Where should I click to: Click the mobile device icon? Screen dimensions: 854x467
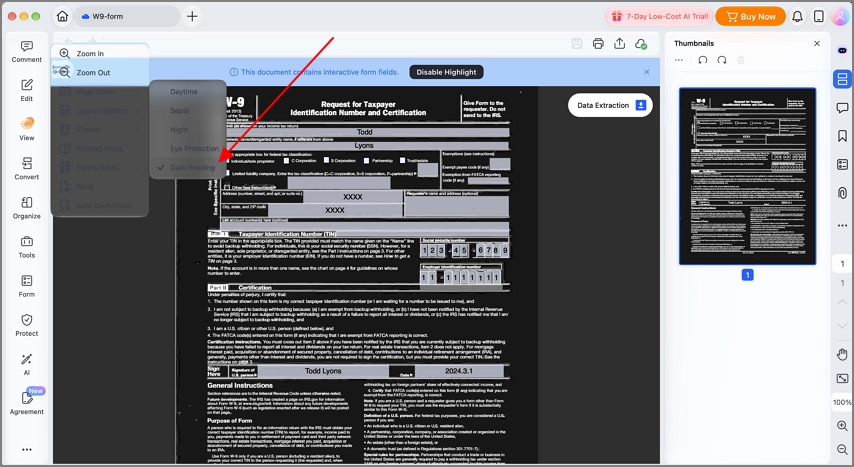(x=818, y=16)
